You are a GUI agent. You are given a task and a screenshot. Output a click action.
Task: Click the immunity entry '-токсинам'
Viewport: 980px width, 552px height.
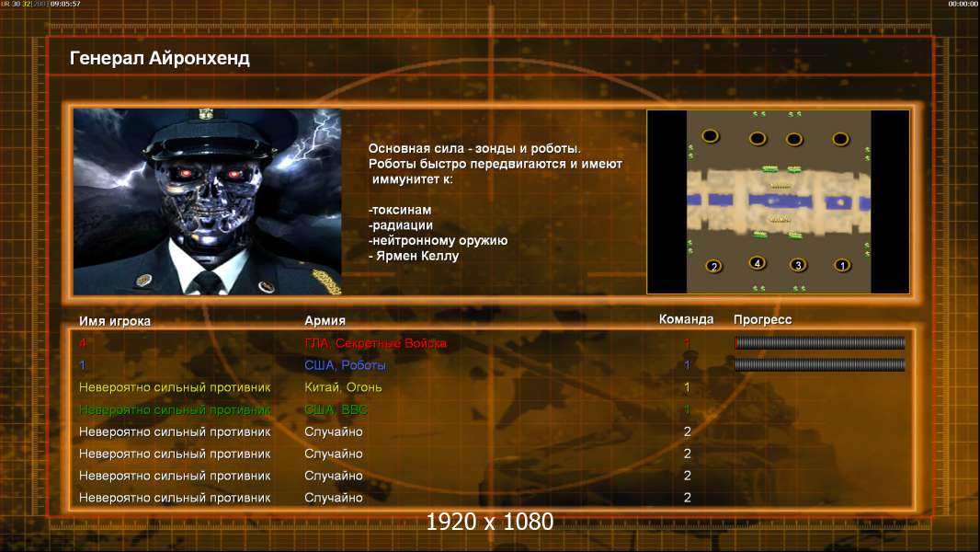[399, 210]
